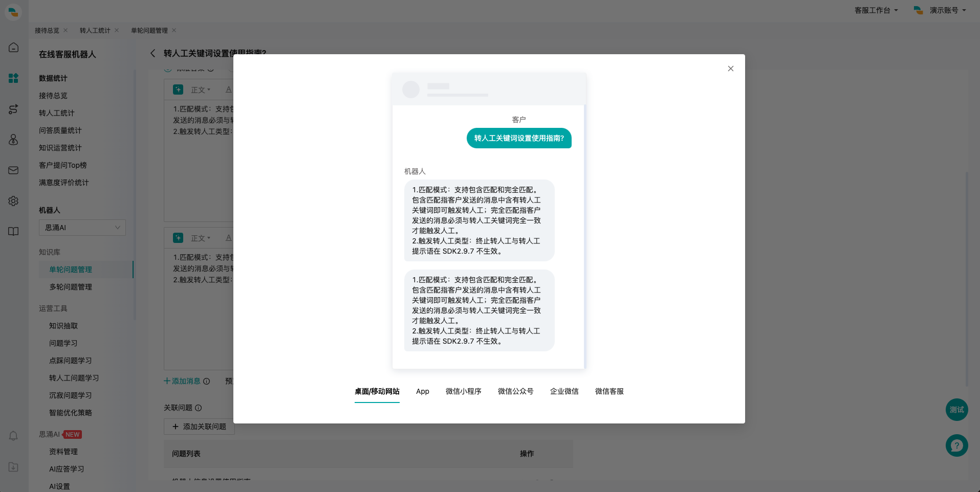Screen dimensions: 980x492
Task: Click the app logo at top left
Action: point(13,11)
